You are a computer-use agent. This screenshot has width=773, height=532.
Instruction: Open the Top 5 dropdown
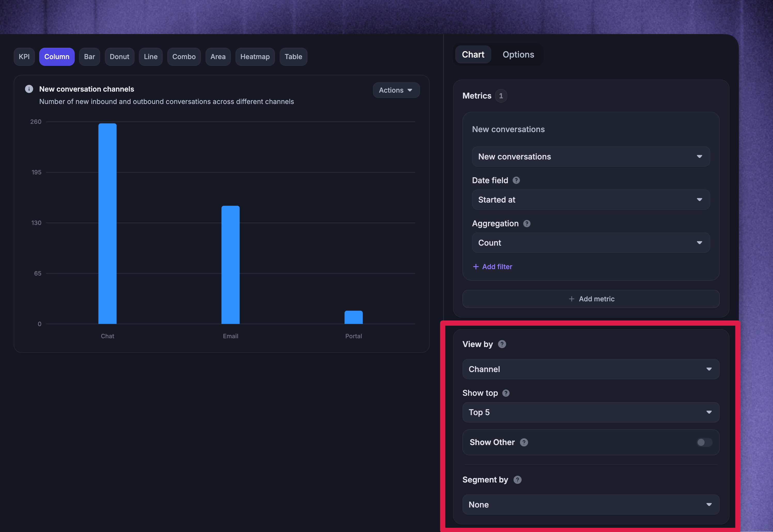tap(591, 412)
